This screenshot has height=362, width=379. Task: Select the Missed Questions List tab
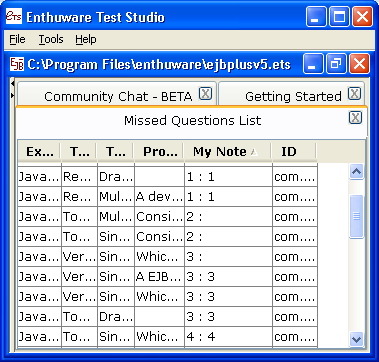[x=191, y=121]
